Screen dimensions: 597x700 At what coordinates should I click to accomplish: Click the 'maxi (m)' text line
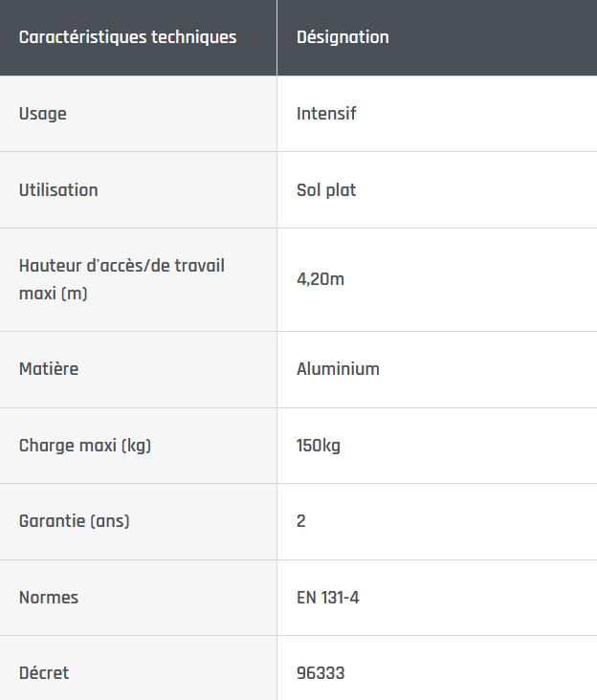53,294
